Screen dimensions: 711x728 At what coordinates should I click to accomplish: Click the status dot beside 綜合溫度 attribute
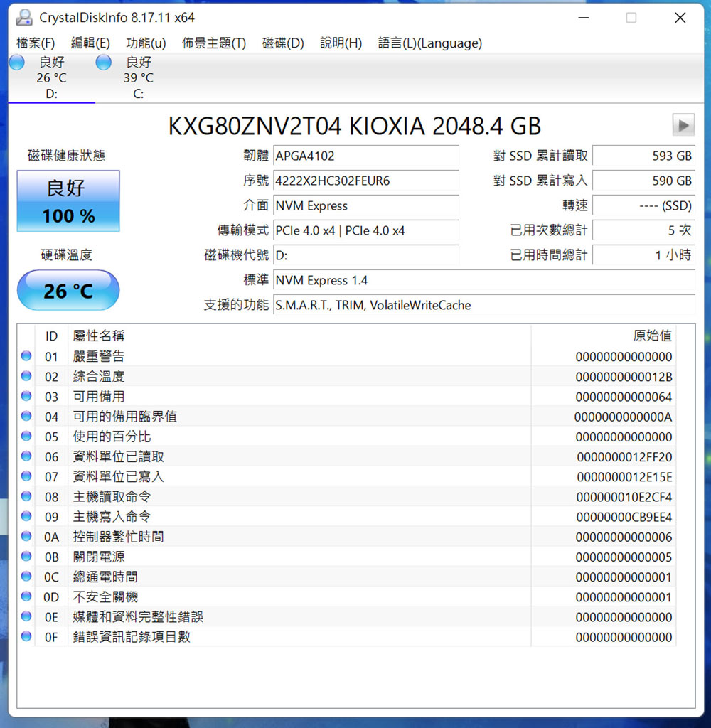26,376
